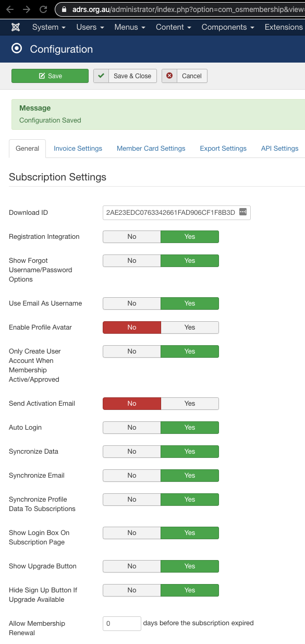Open the System dropdown menu
The image size is (305, 644).
point(49,27)
